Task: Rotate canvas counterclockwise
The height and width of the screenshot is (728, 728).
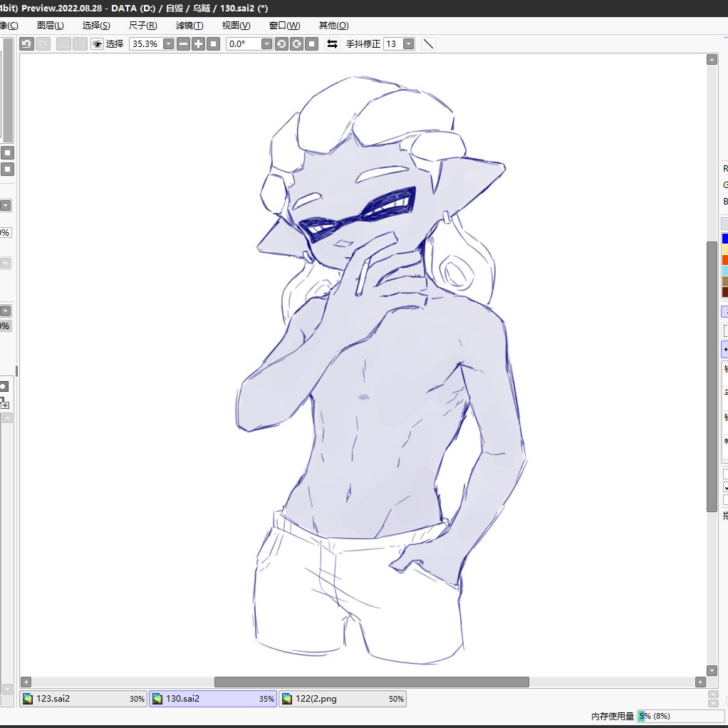Action: point(281,43)
